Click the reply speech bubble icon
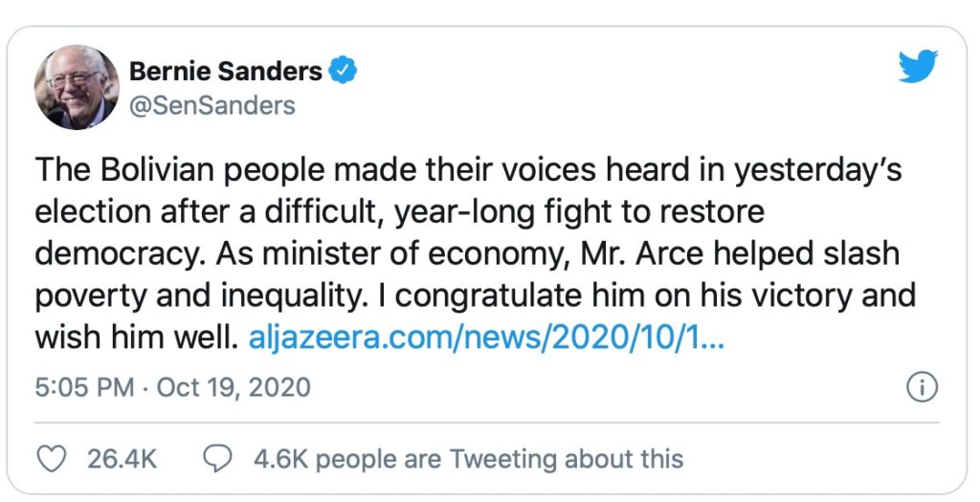The height and width of the screenshot is (502, 980). [x=221, y=458]
